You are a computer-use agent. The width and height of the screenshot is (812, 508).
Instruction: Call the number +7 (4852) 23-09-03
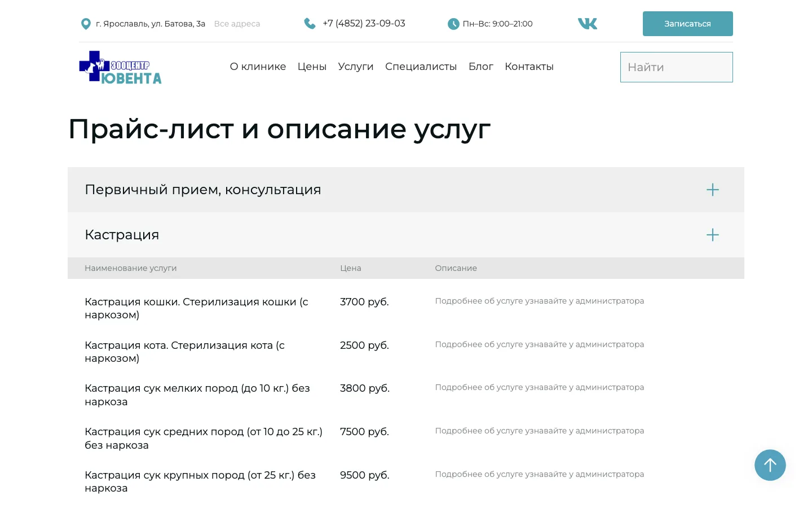(x=364, y=24)
